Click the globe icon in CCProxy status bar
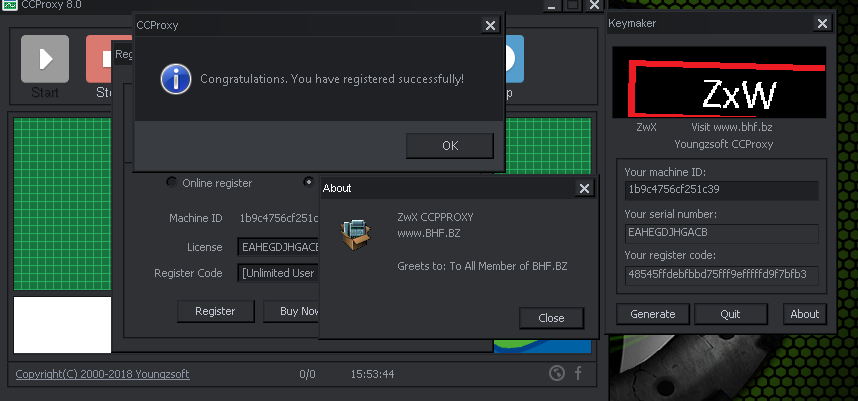The height and width of the screenshot is (401, 858). click(x=556, y=374)
